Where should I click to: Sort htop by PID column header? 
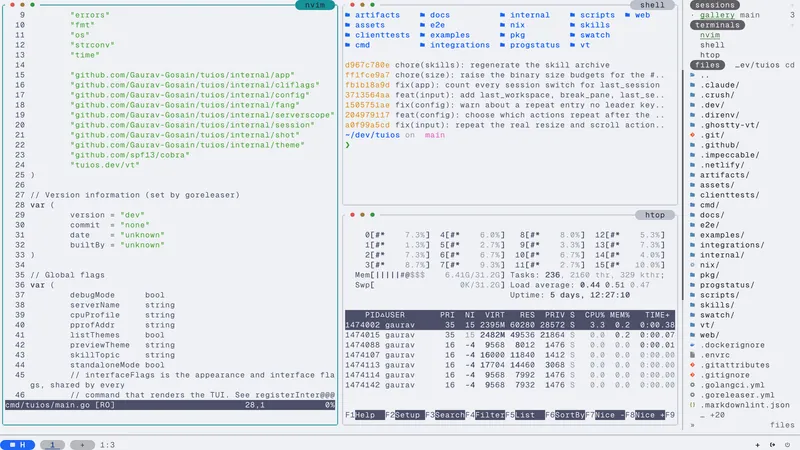click(374, 315)
